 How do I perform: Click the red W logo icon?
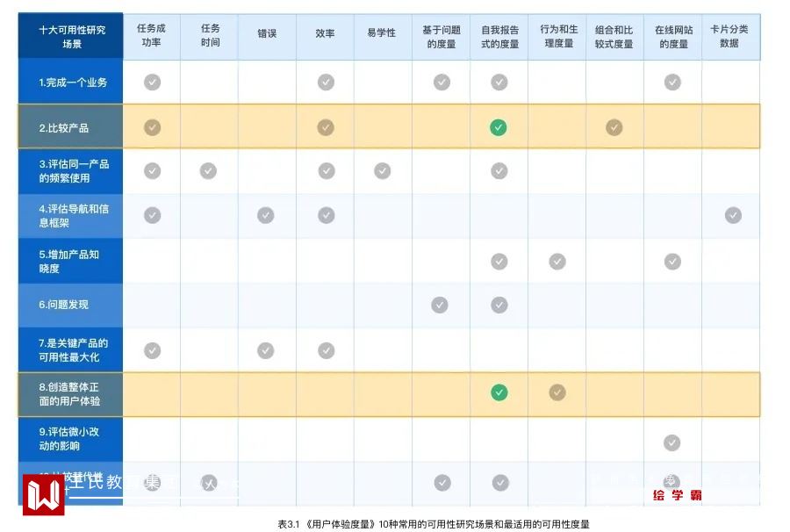click(x=43, y=494)
